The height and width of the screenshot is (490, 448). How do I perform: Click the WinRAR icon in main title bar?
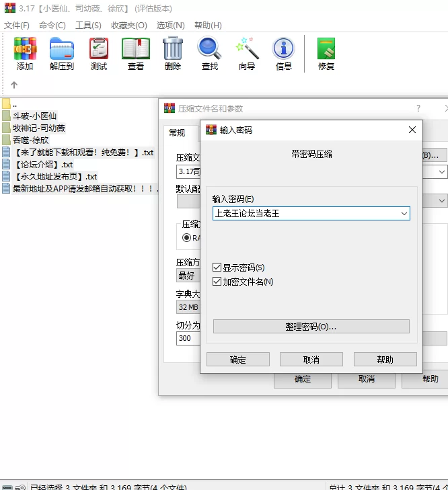(10, 8)
